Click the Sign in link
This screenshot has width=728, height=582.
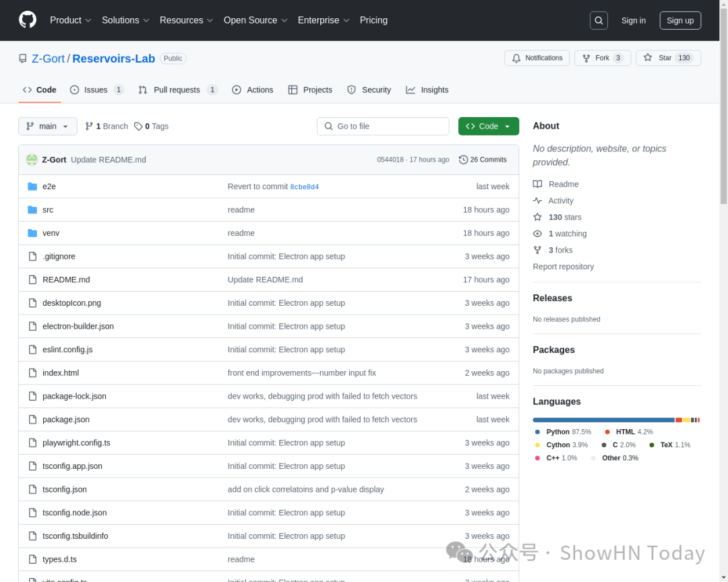(633, 20)
